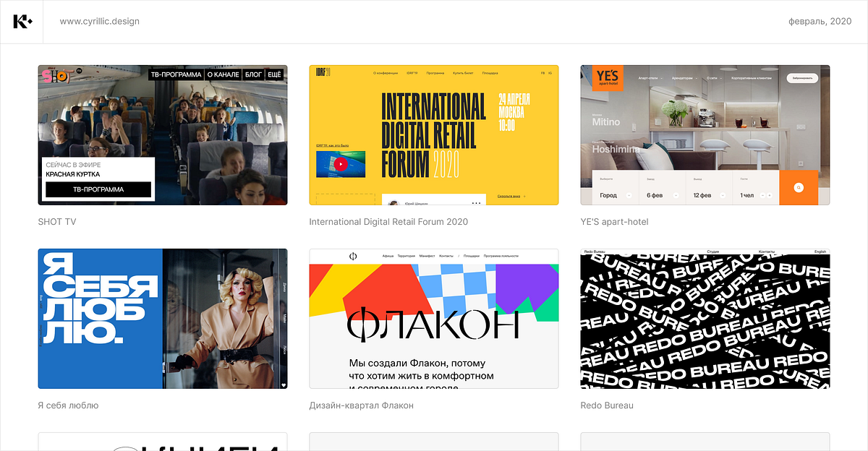Click Программа лояльности in the Flacon menu
This screenshot has height=451, width=868.
tap(501, 256)
